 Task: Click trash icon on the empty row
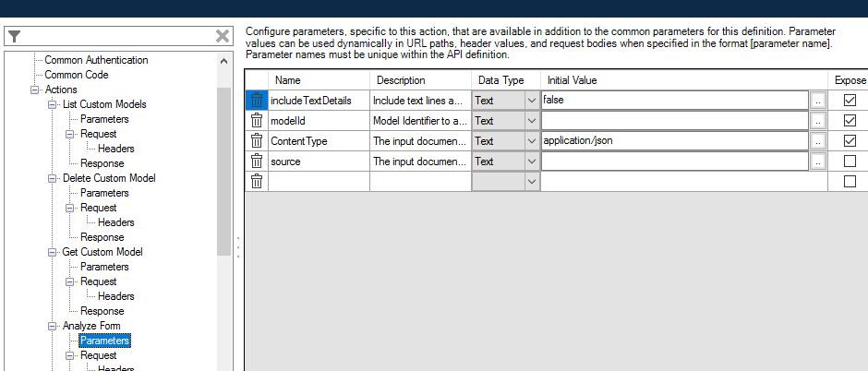[x=257, y=181]
